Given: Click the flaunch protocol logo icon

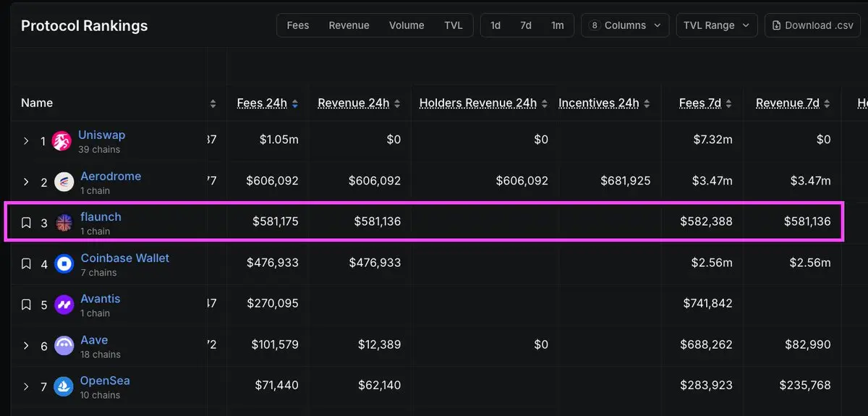Looking at the screenshot, I should click(x=64, y=223).
